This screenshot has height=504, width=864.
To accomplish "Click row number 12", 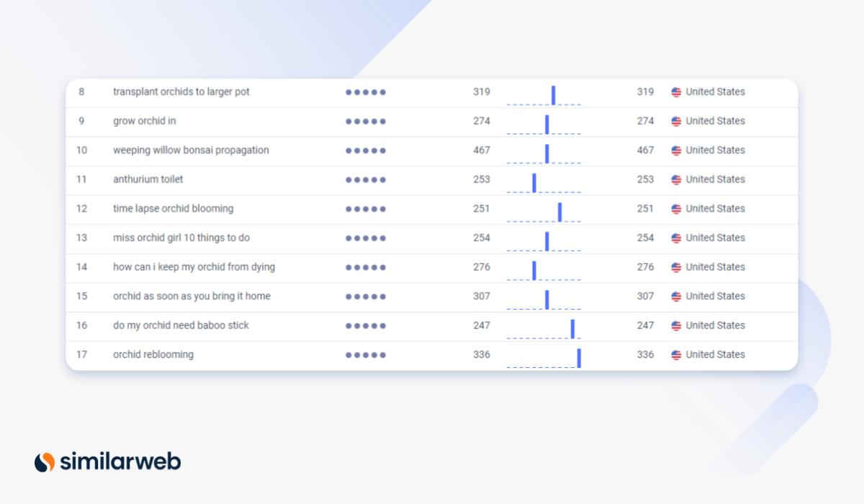I will (81, 209).
